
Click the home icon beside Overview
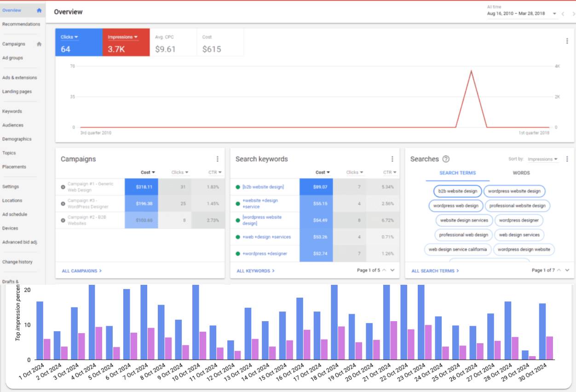coord(39,10)
